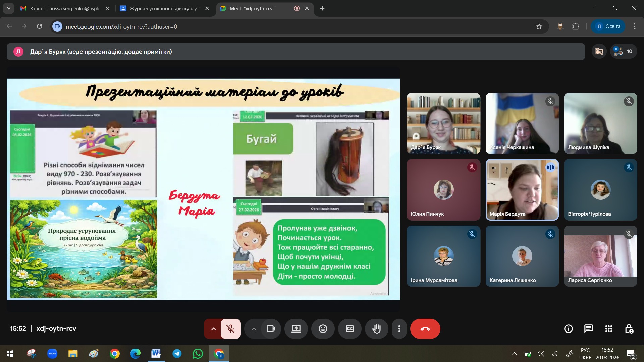Click the leave call button
This screenshot has height=362, width=644.
coord(425,329)
